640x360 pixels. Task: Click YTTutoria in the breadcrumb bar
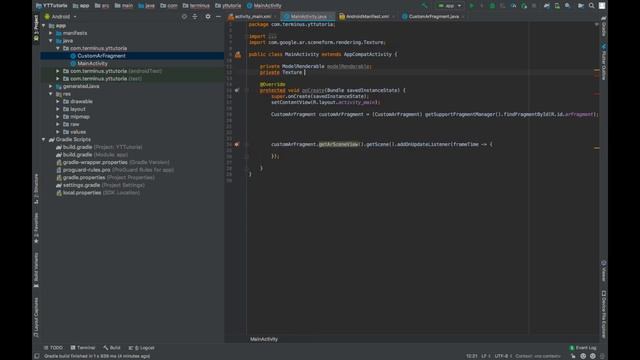51,6
